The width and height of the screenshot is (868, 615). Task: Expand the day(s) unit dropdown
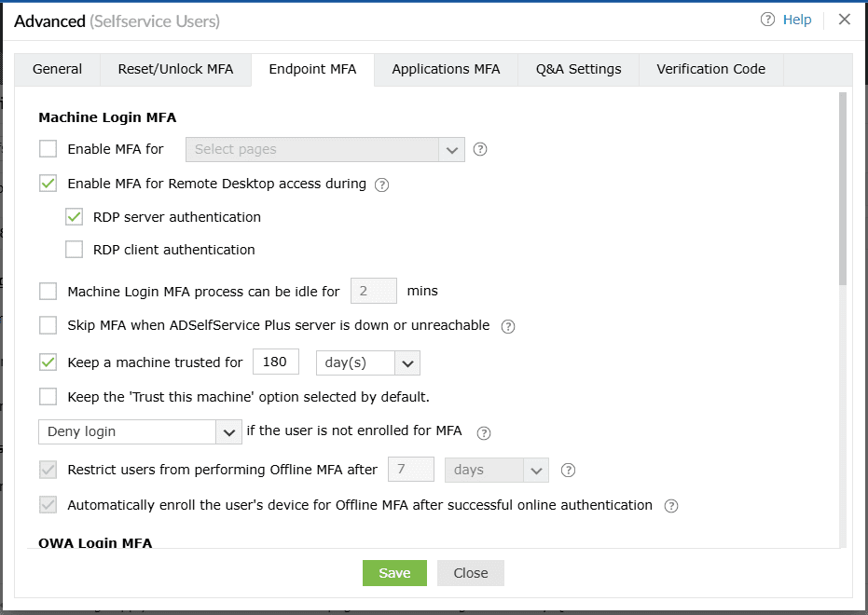click(368, 362)
